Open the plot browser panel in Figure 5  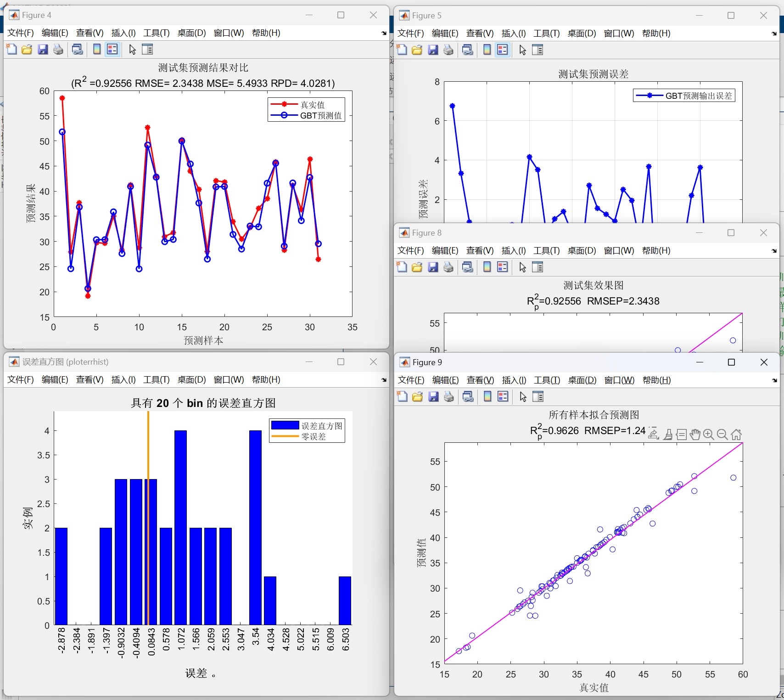[x=538, y=49]
